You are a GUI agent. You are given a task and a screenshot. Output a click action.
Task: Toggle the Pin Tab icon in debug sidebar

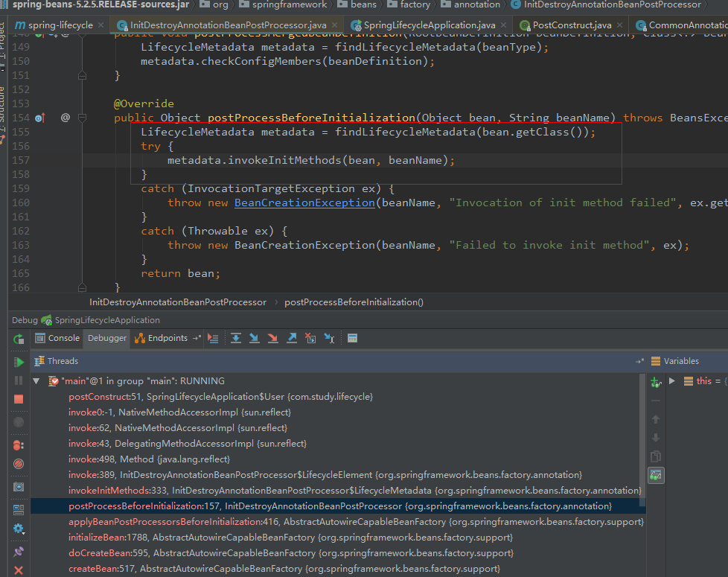coord(19,552)
